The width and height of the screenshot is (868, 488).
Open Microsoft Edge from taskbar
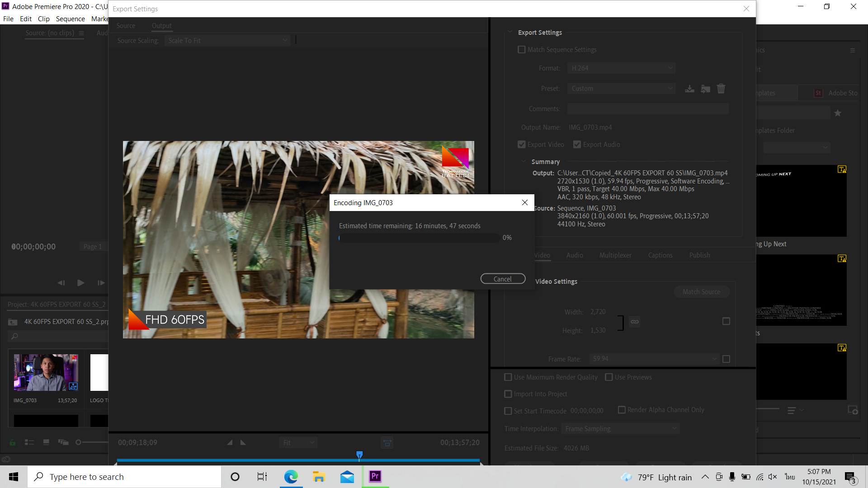pos(291,477)
